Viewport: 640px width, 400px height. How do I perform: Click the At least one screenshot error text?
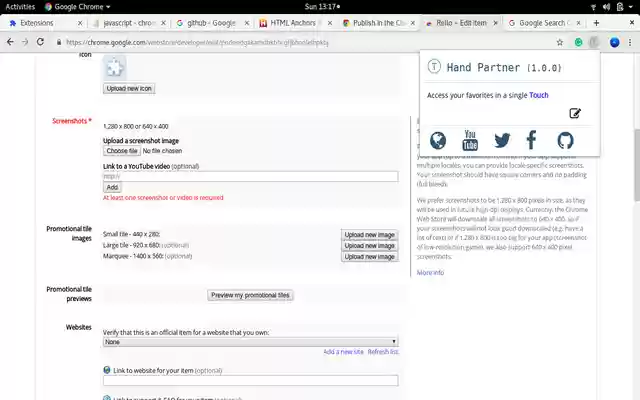click(163, 198)
